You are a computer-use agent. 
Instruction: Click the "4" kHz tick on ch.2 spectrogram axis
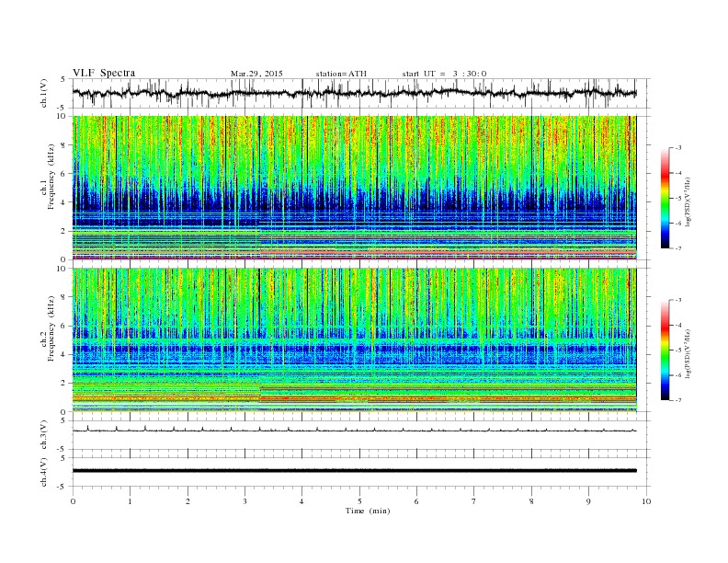point(63,354)
